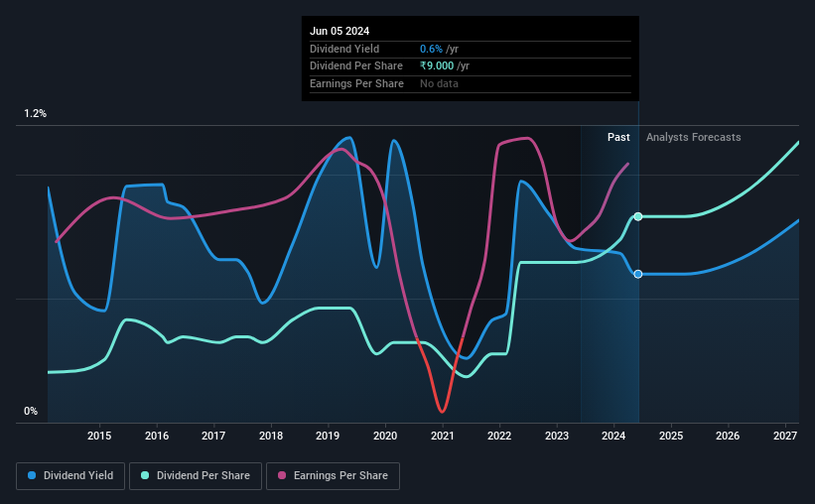Click the teal Dividend Per Share legend dot
This screenshot has height=504, width=815.
tap(145, 475)
